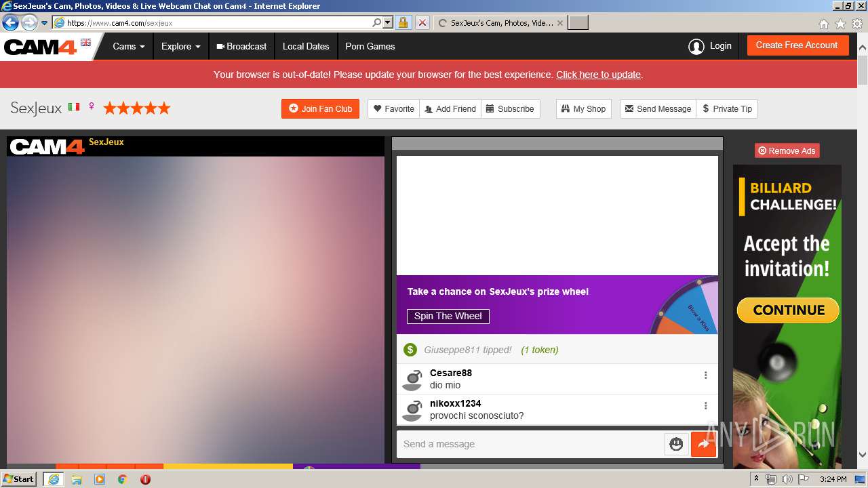Click username nikoxx1234 in chat
The width and height of the screenshot is (868, 488).
[456, 403]
